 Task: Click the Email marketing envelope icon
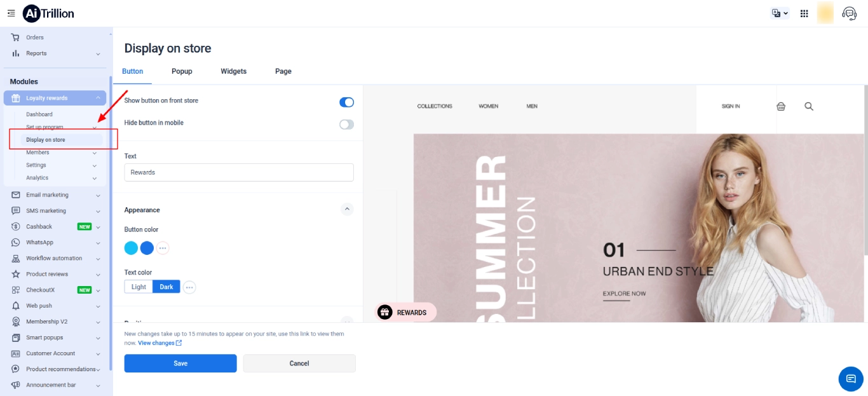click(x=15, y=195)
